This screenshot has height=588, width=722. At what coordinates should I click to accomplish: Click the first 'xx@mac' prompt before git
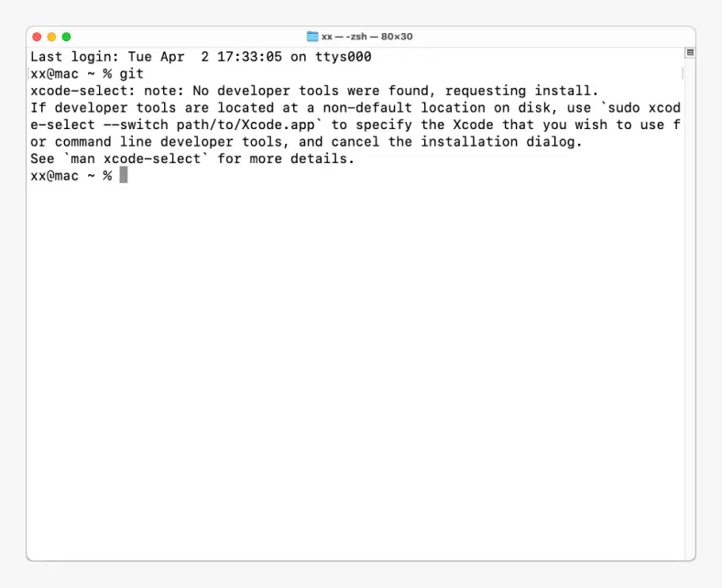[54, 73]
